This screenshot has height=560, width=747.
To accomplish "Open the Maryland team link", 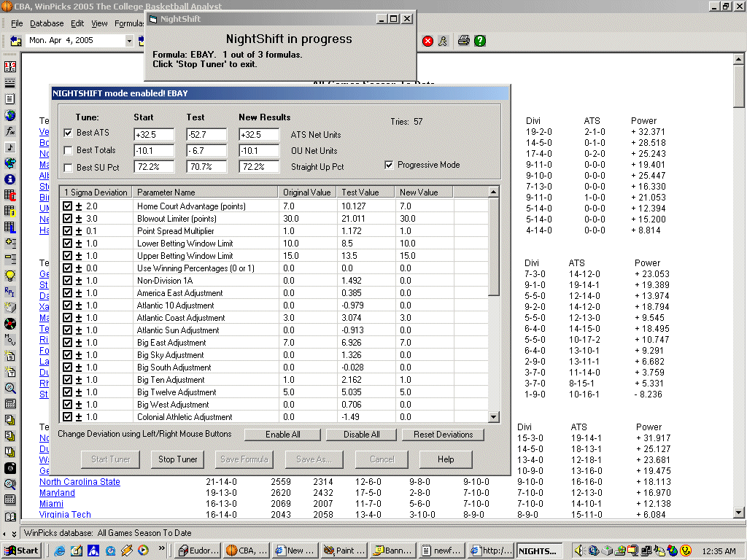I will pos(57,493).
